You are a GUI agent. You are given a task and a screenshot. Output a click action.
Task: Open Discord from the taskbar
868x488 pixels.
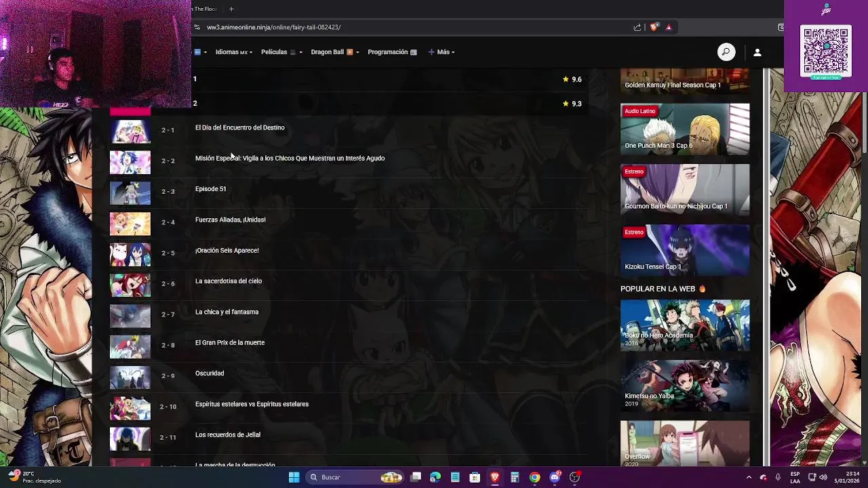pyautogui.click(x=555, y=477)
